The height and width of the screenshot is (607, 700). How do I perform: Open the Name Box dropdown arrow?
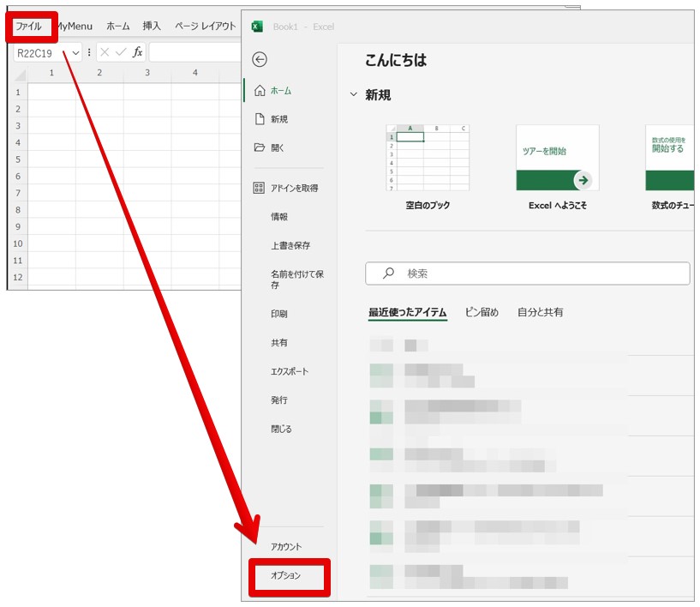pyautogui.click(x=75, y=53)
